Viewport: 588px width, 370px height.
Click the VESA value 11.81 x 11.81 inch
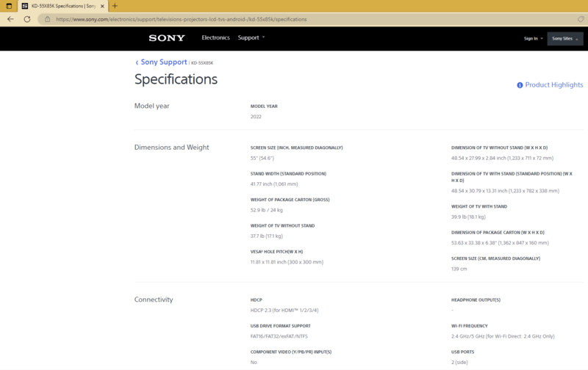(287, 262)
